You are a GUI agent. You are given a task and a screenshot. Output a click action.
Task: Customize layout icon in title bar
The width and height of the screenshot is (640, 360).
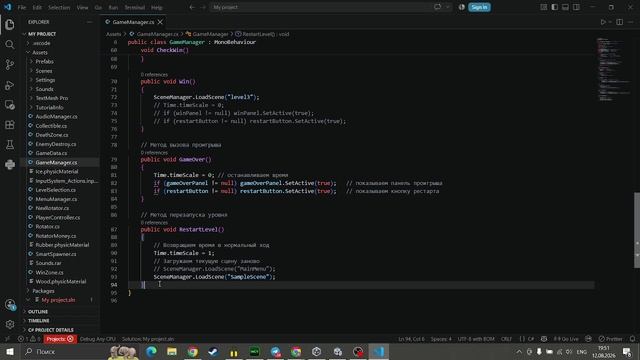coord(544,7)
